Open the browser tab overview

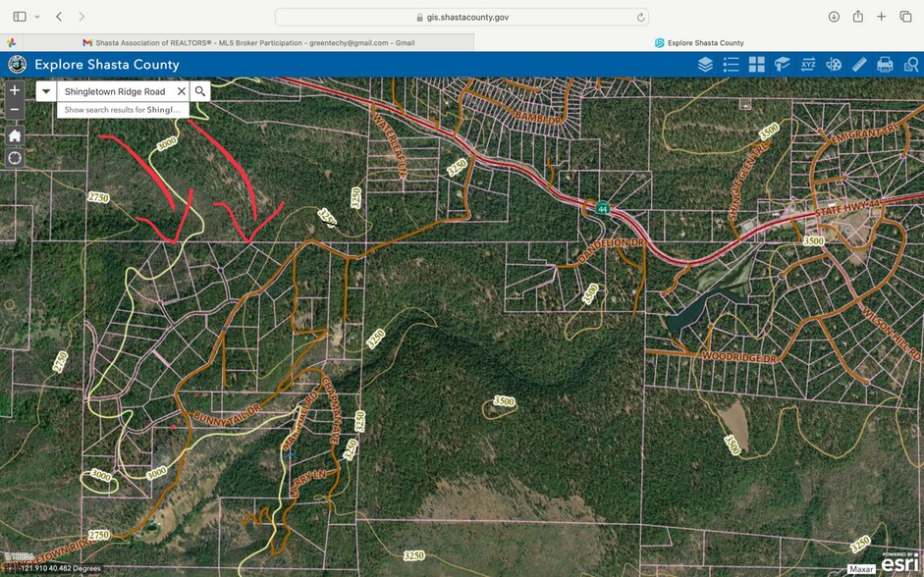(905, 16)
